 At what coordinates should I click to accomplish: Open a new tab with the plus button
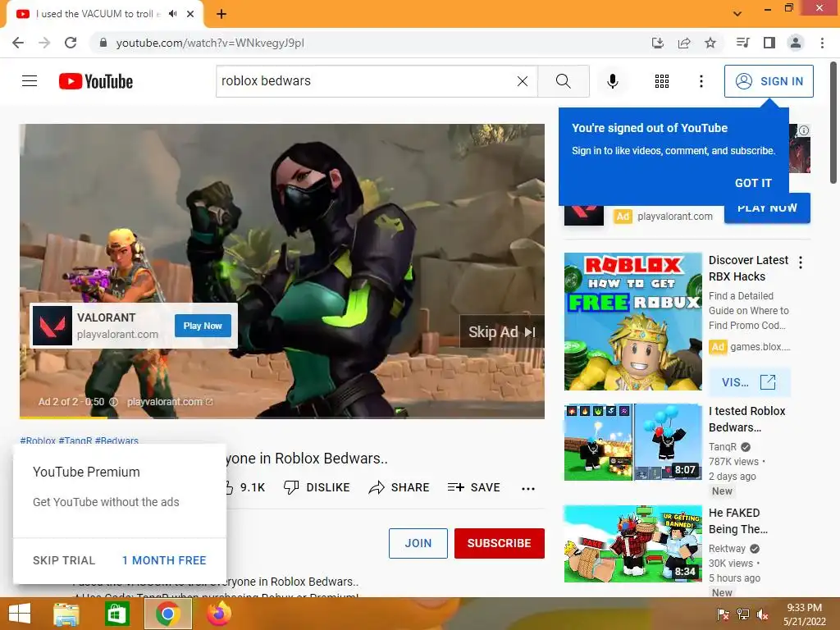pyautogui.click(x=221, y=14)
